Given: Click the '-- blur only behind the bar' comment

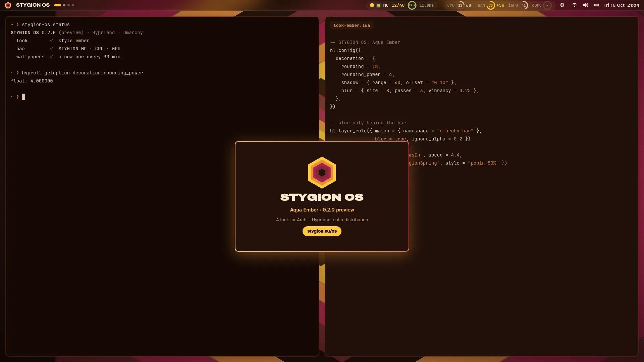Looking at the screenshot, I should 368,123.
